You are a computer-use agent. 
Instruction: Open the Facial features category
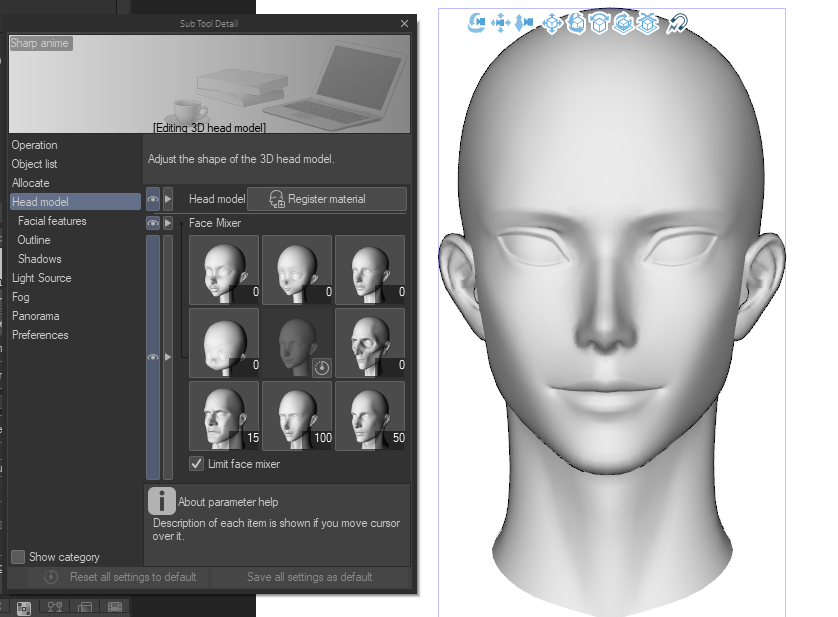(75, 221)
